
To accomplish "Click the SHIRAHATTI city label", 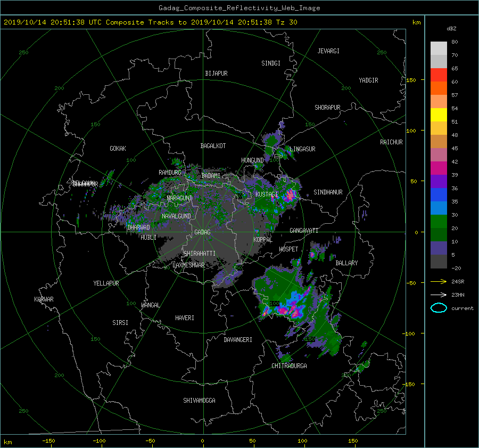I will click(200, 253).
